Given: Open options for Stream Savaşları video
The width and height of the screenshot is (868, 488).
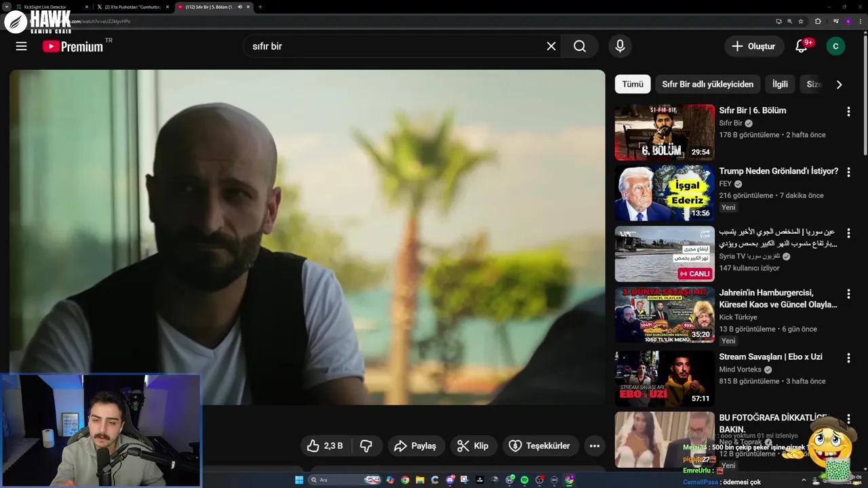Looking at the screenshot, I should (848, 358).
